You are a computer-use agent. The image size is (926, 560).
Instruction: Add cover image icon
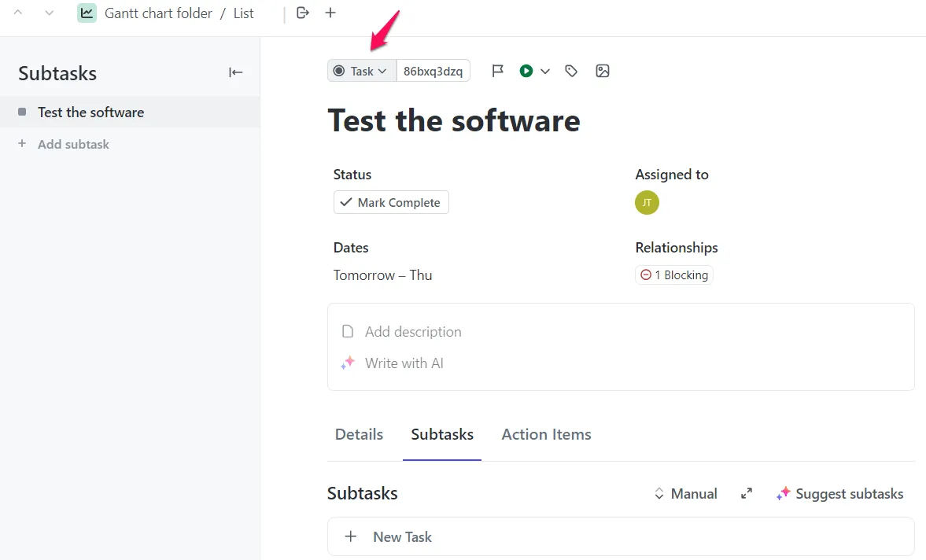pos(603,71)
